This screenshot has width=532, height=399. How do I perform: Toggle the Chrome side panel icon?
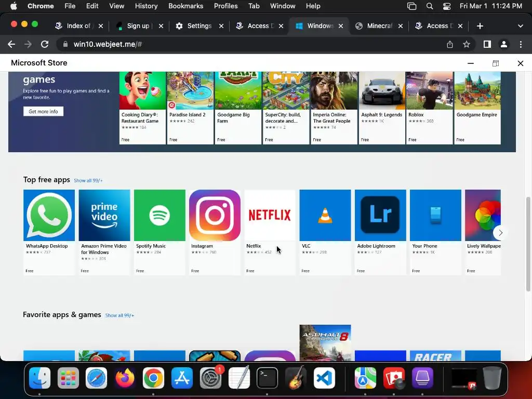tap(487, 44)
